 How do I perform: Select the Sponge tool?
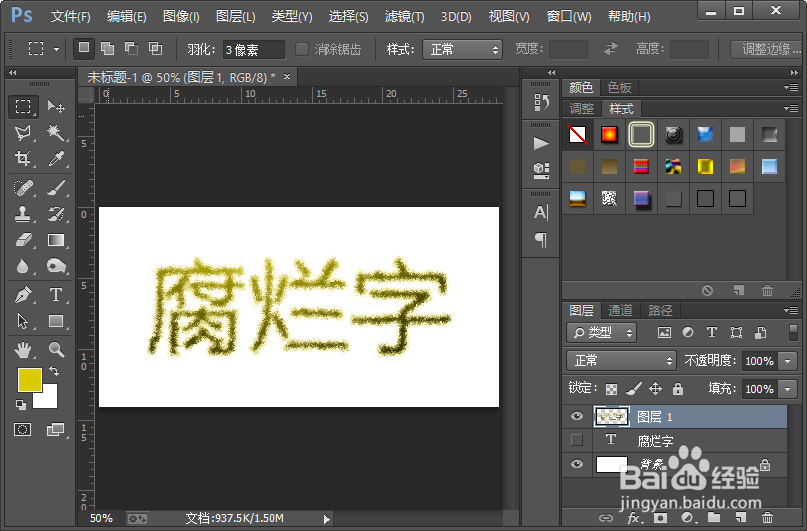(56, 266)
